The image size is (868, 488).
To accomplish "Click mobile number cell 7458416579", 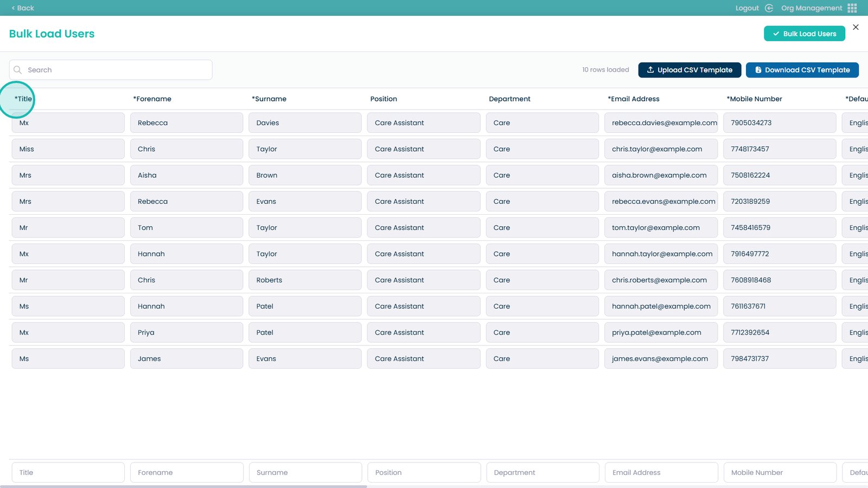I will coord(779,228).
